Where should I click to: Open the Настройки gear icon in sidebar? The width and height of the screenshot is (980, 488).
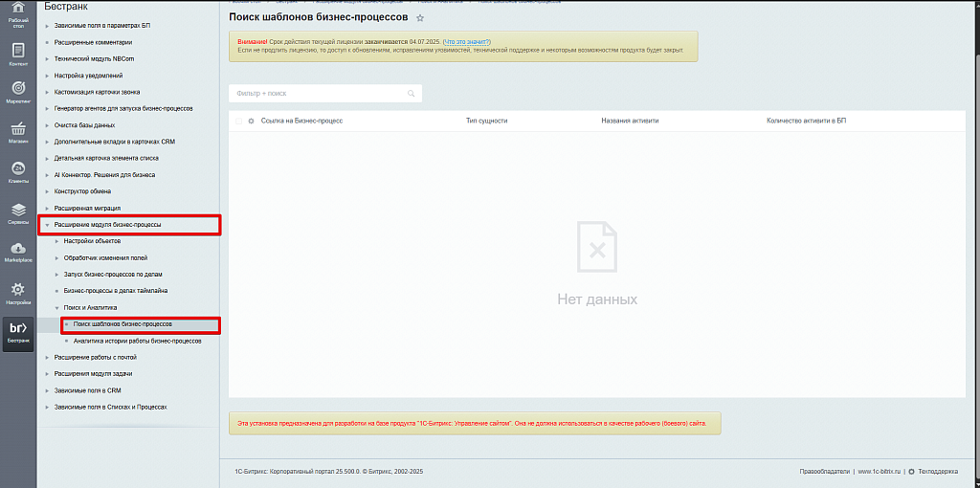click(x=17, y=291)
